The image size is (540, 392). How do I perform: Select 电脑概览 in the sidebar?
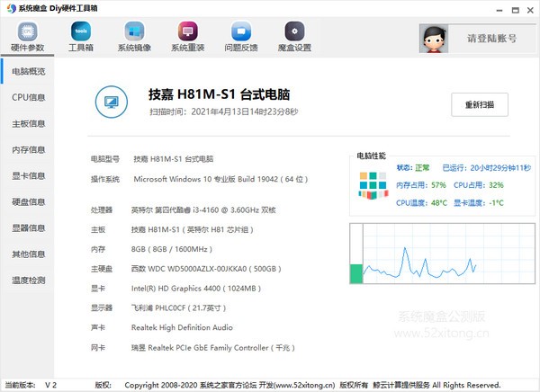coord(29,72)
